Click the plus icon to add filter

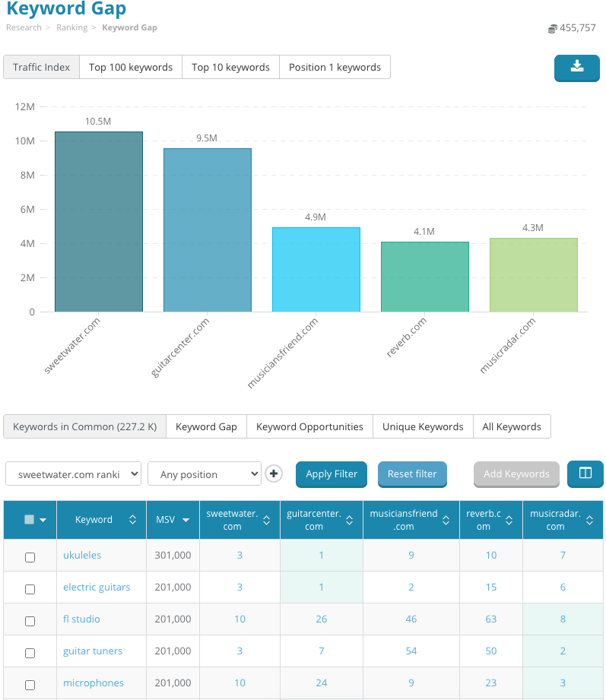[274, 474]
